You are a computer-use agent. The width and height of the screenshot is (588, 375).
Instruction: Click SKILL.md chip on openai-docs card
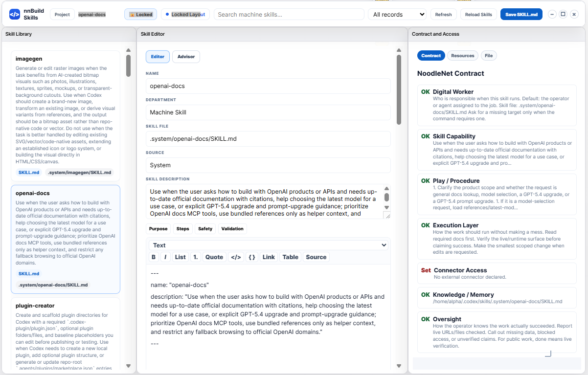tap(29, 274)
